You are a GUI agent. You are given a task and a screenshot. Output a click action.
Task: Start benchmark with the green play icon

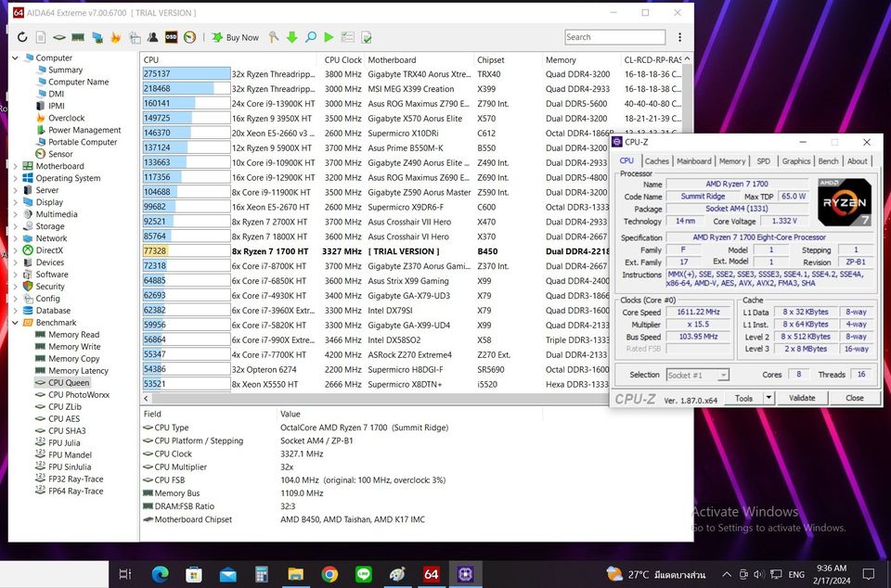point(328,37)
